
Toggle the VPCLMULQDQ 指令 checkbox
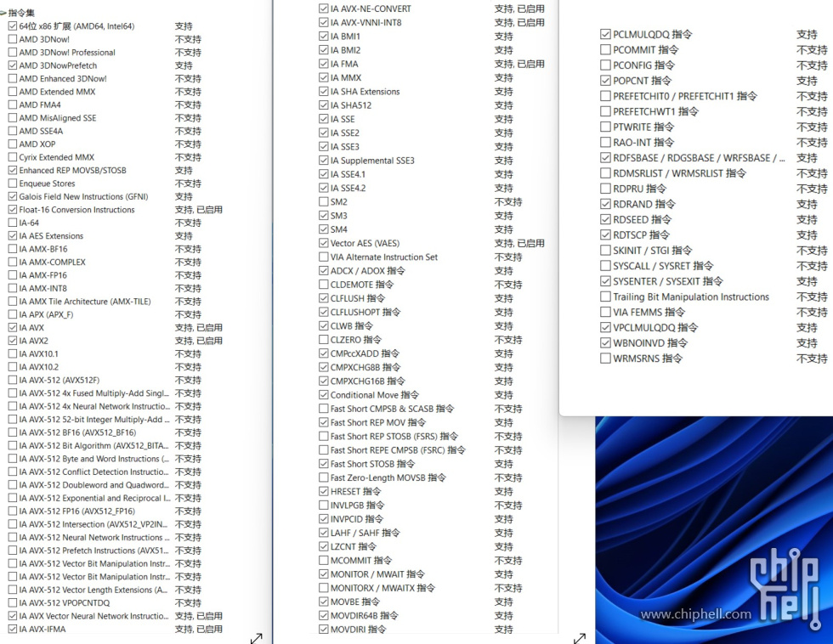605,328
